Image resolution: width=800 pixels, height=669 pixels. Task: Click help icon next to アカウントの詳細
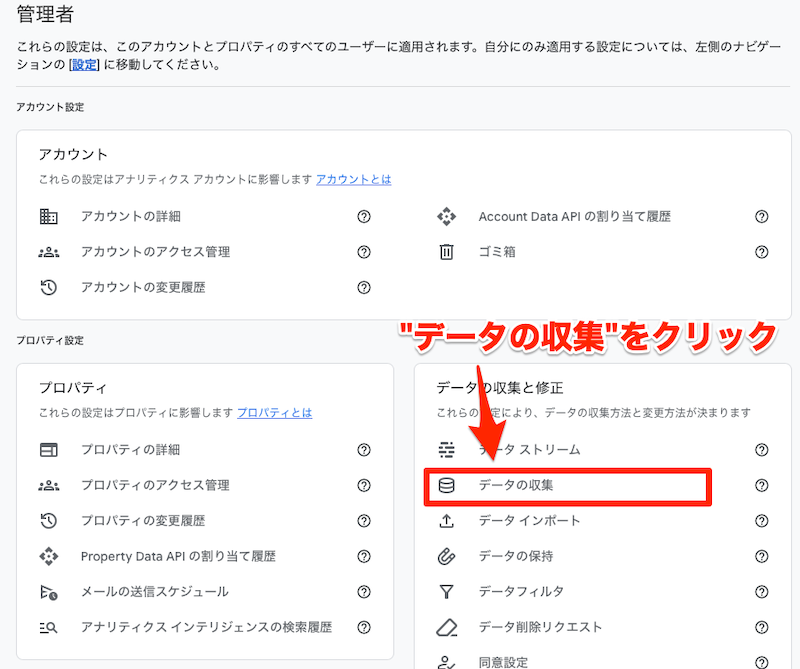pos(364,216)
